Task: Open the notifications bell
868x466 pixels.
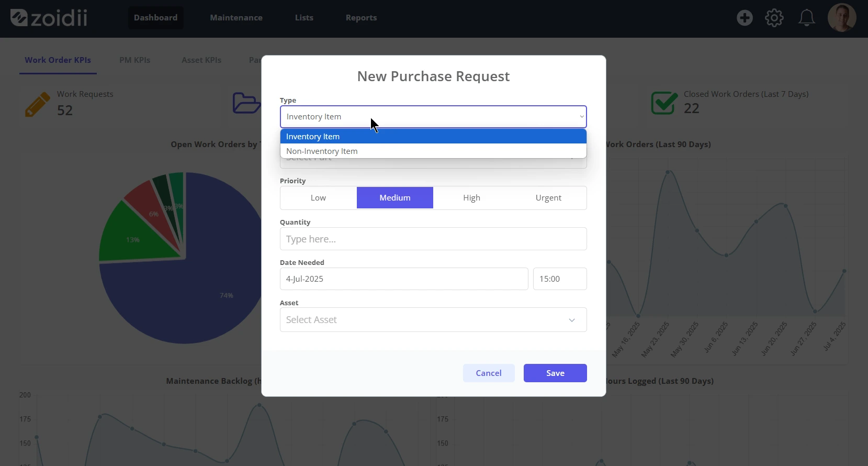Action: (806, 18)
